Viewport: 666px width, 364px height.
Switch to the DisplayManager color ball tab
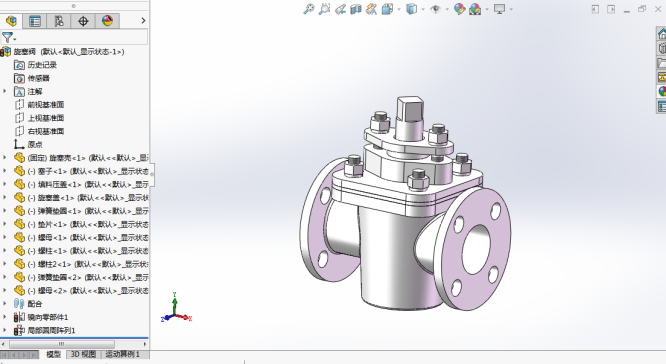pos(107,21)
